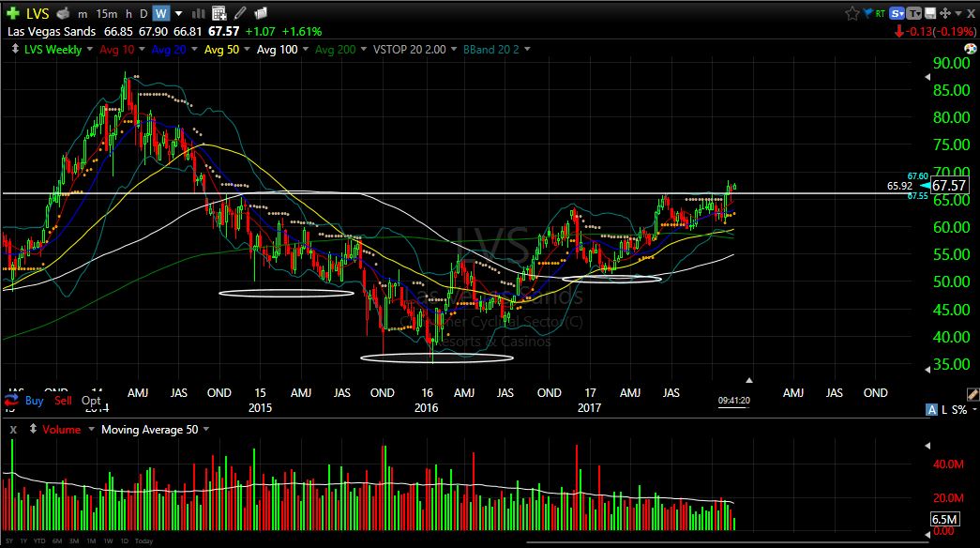Expand the VSTOP 20 2.00 dropdown
The width and height of the screenshot is (980, 548).
454,49
